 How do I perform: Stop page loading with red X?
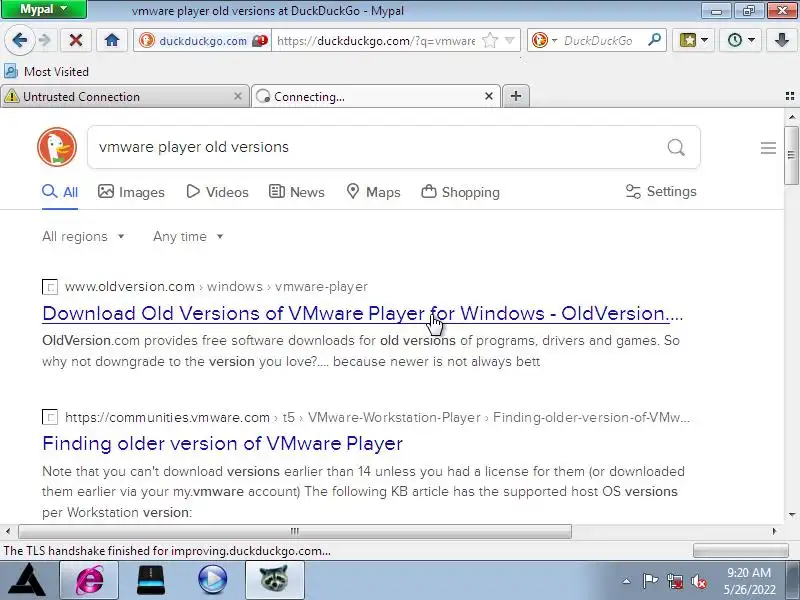[x=76, y=40]
